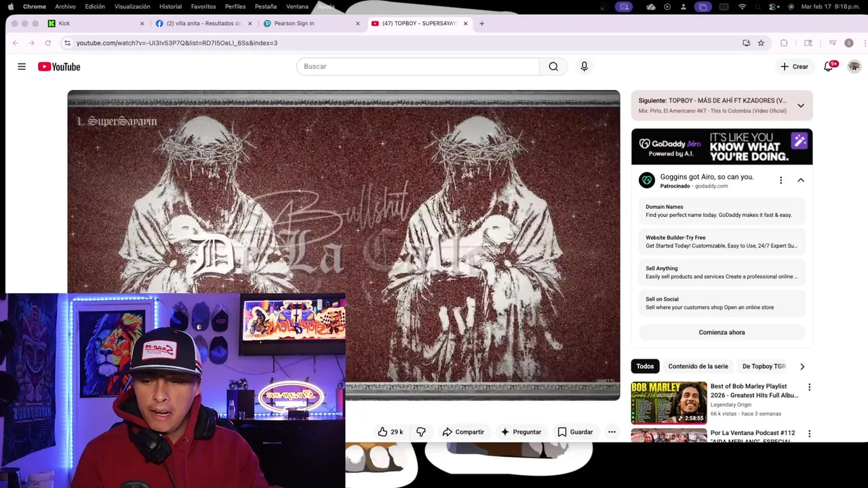Open the Chrome app menu
This screenshot has height=488, width=868.
35,7
